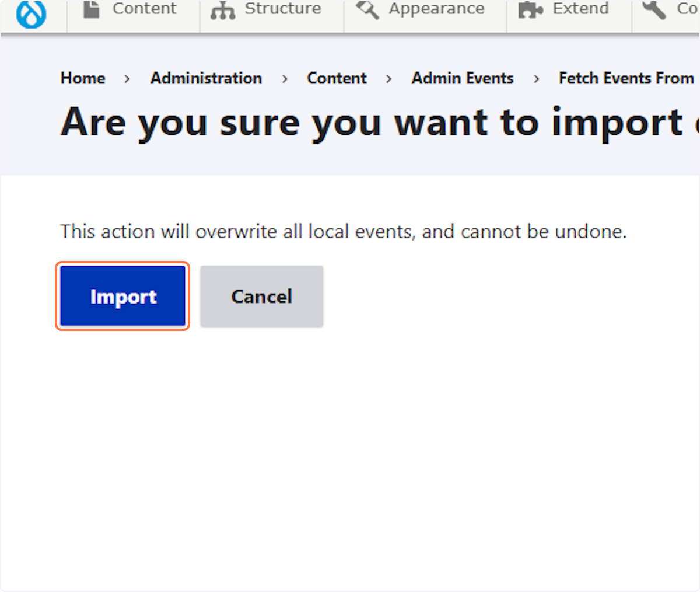Click the Admin Events breadcrumb link
The width and height of the screenshot is (700, 592).
[x=463, y=78]
